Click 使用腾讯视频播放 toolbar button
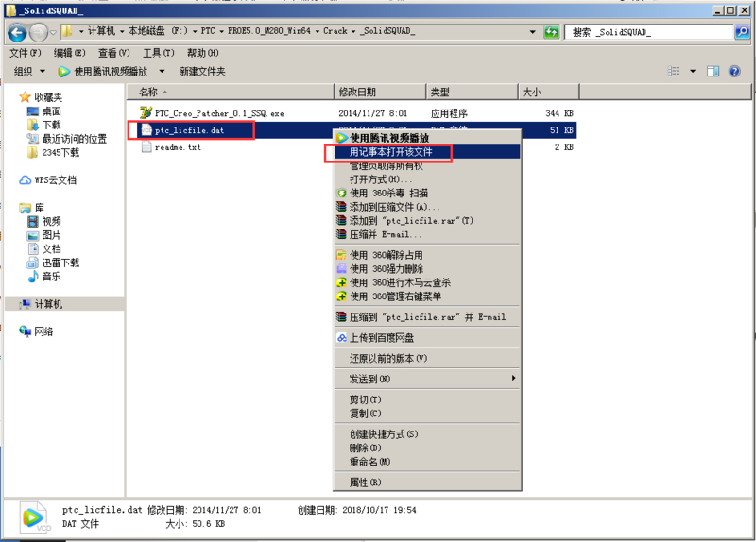Image resolution: width=756 pixels, height=542 pixels. (103, 72)
